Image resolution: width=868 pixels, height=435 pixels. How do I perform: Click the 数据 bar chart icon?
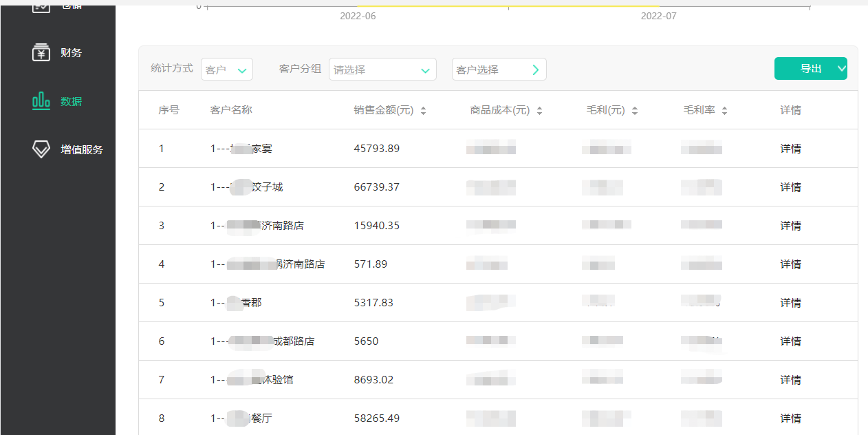(41, 101)
